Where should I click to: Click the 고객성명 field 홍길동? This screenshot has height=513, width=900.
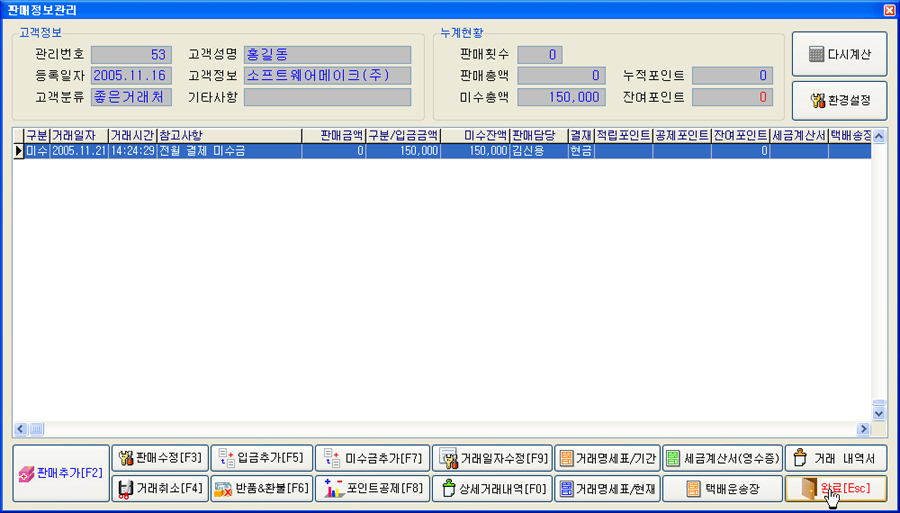point(327,55)
